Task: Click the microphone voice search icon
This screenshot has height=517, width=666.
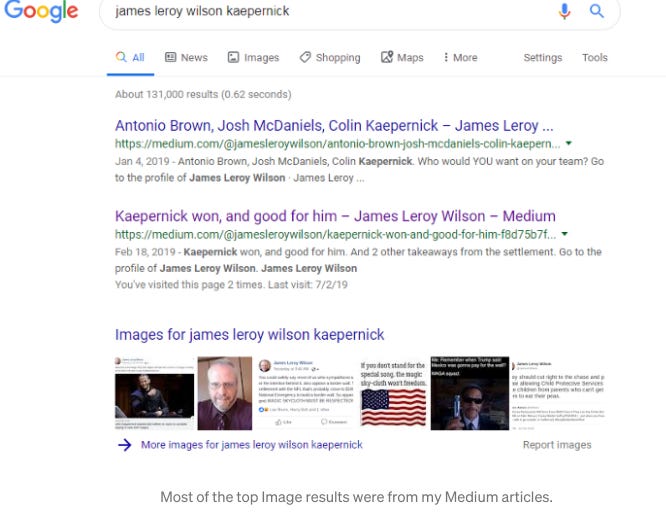Action: point(564,11)
